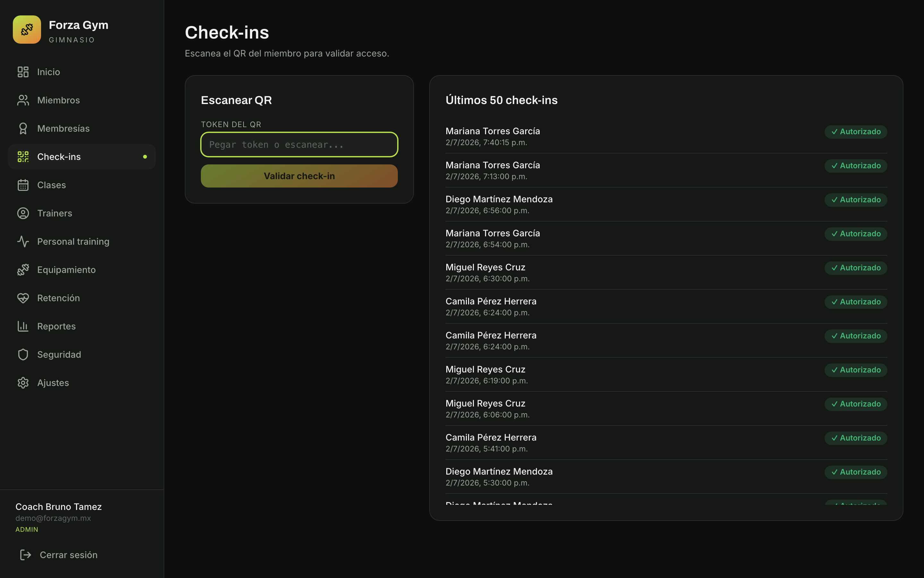Click the Ajustes gear icon
The image size is (924, 578).
coord(23,383)
